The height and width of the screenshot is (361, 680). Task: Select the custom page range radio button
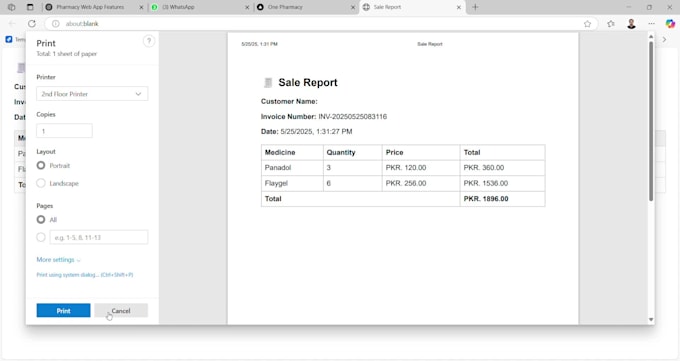click(x=41, y=237)
